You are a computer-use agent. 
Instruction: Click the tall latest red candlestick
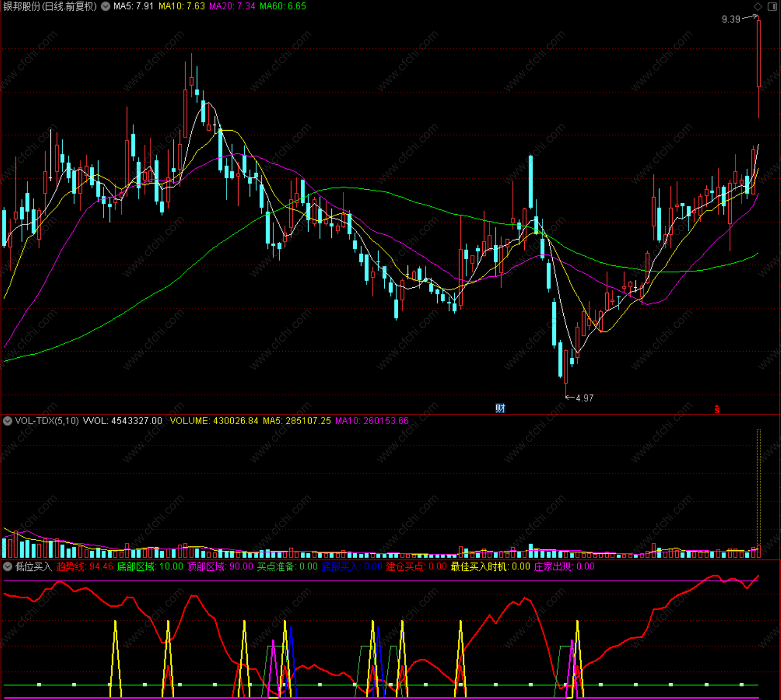[x=759, y=67]
